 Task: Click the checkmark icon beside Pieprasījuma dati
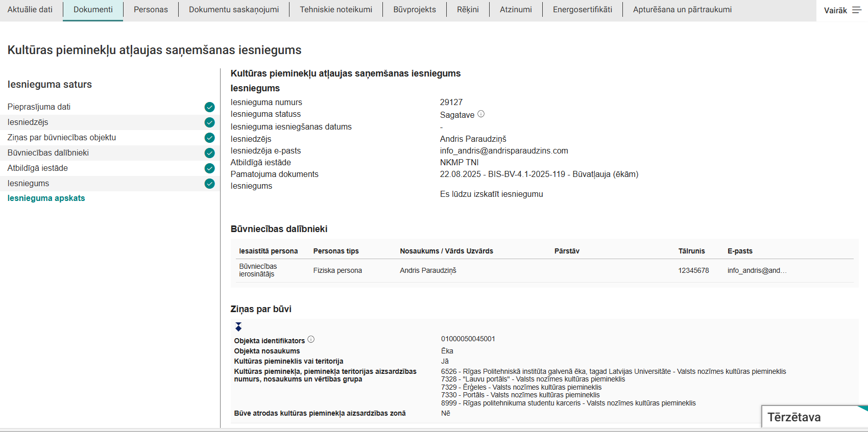click(209, 107)
